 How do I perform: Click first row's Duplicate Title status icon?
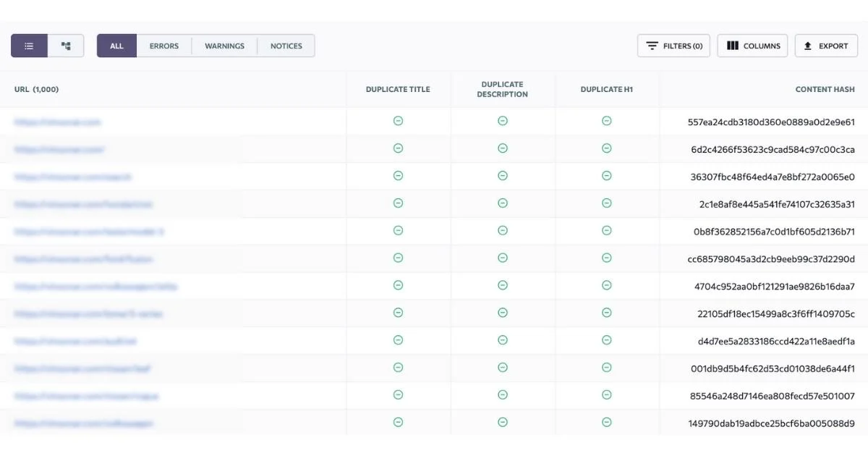(398, 121)
